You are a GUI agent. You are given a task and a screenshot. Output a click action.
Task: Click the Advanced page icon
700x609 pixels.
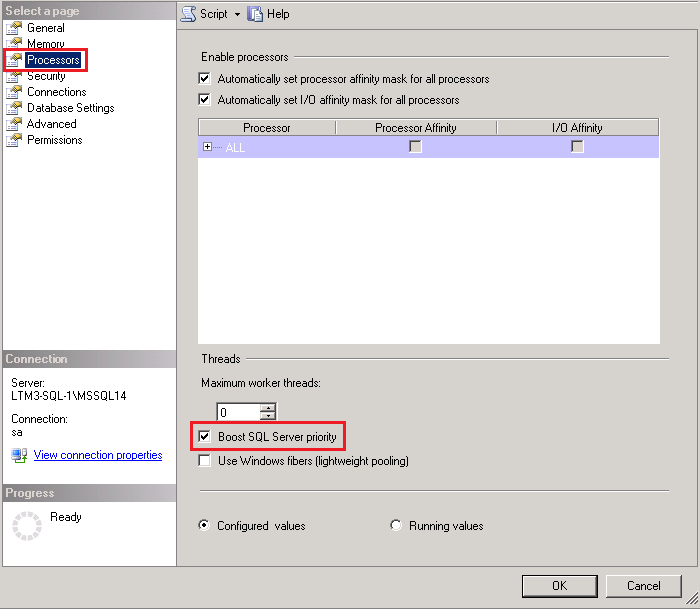[14, 124]
